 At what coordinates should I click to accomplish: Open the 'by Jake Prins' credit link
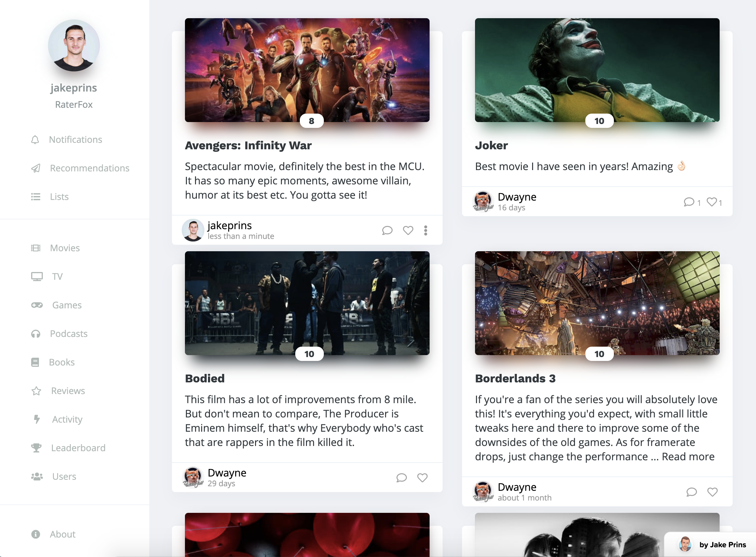click(722, 545)
